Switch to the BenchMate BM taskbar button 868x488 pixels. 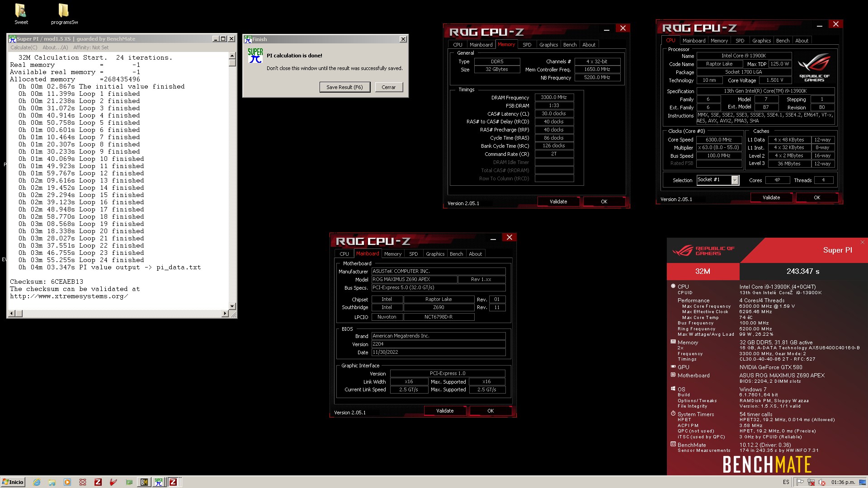[144, 482]
